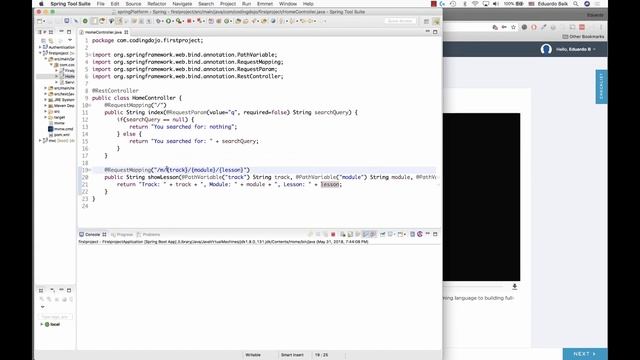640x360 pixels.
Task: Switch to the Progress tab
Action: [x=122, y=234]
